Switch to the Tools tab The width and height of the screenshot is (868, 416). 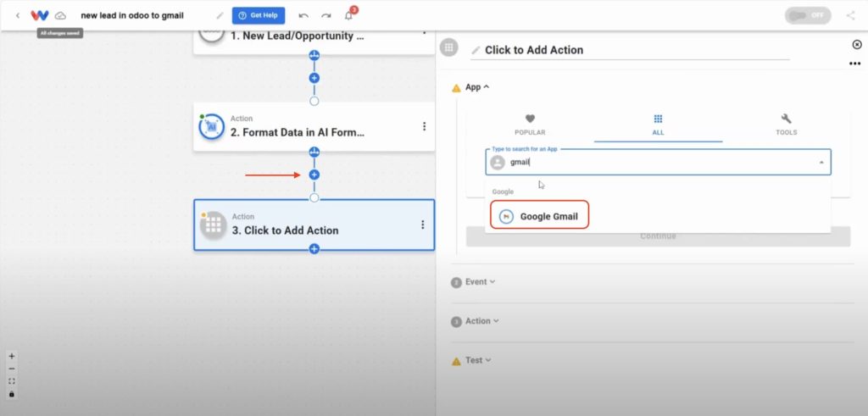tap(786, 125)
